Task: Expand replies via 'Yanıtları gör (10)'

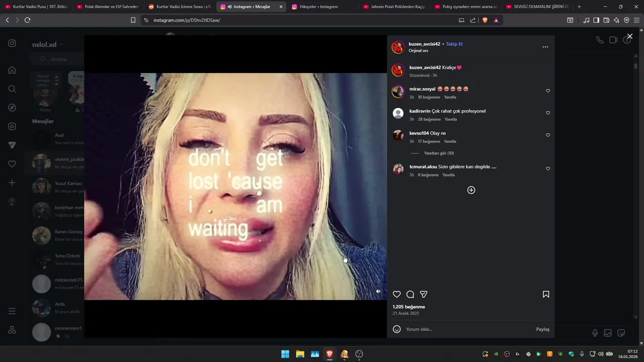Action: tap(439, 153)
